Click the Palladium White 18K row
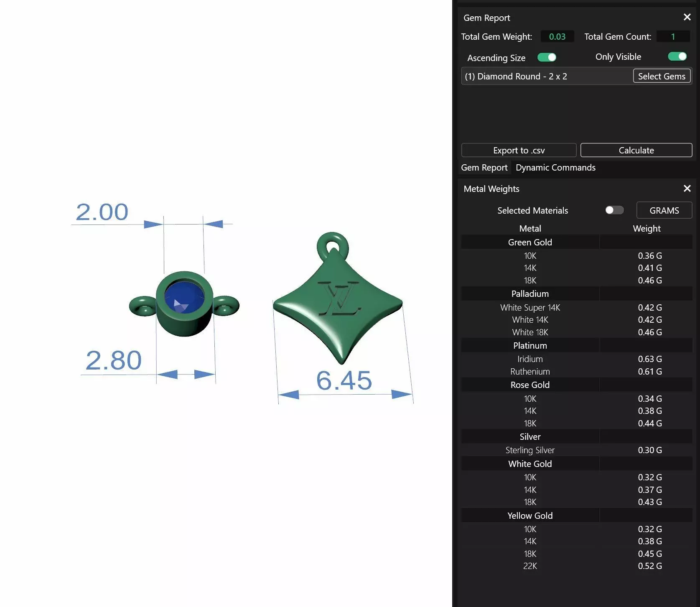The width and height of the screenshot is (700, 607). coord(577,332)
